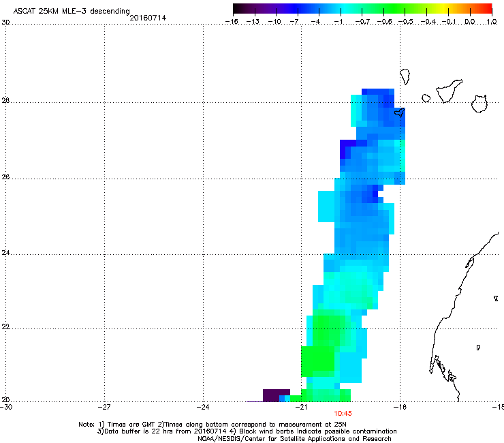504x443 pixels.
Task: Click the -10 colorbar tick label
Action: click(x=274, y=22)
